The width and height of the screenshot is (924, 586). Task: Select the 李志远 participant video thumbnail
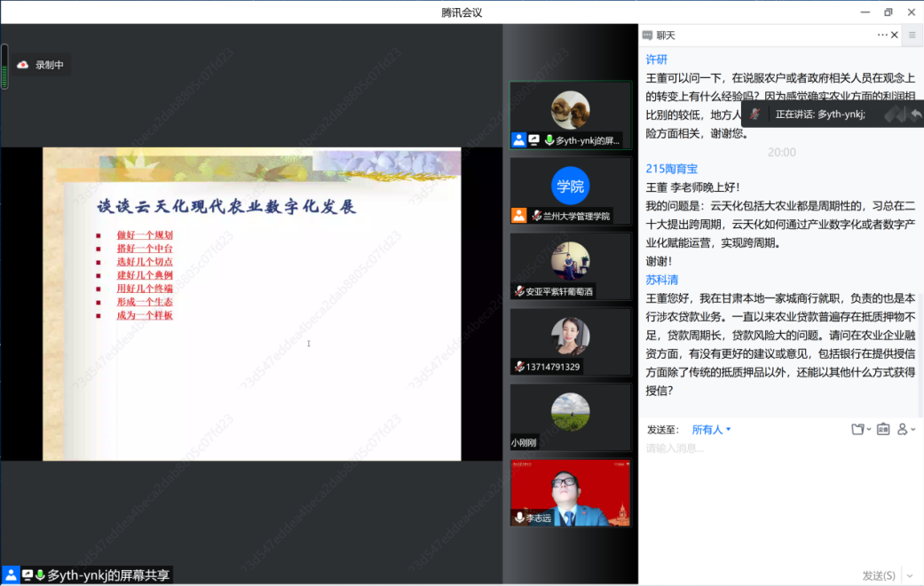click(x=570, y=493)
